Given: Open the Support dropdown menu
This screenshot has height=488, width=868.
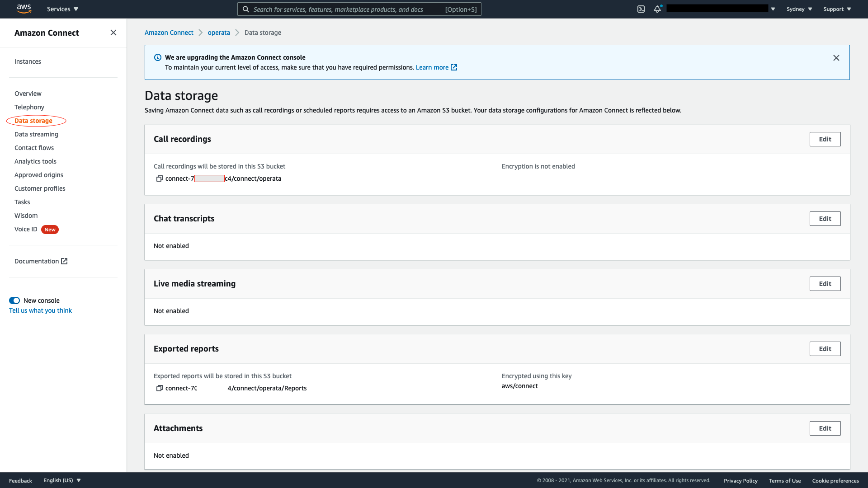Looking at the screenshot, I should (x=837, y=9).
